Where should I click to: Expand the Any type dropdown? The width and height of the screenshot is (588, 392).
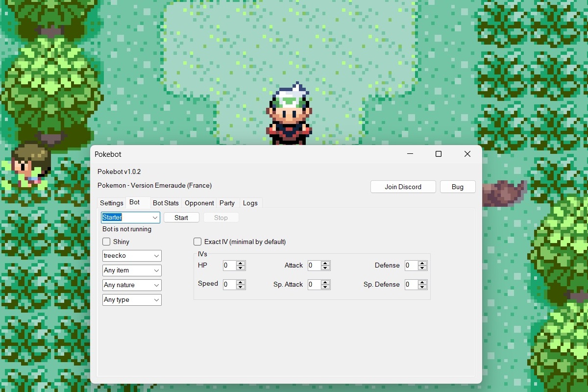132,300
